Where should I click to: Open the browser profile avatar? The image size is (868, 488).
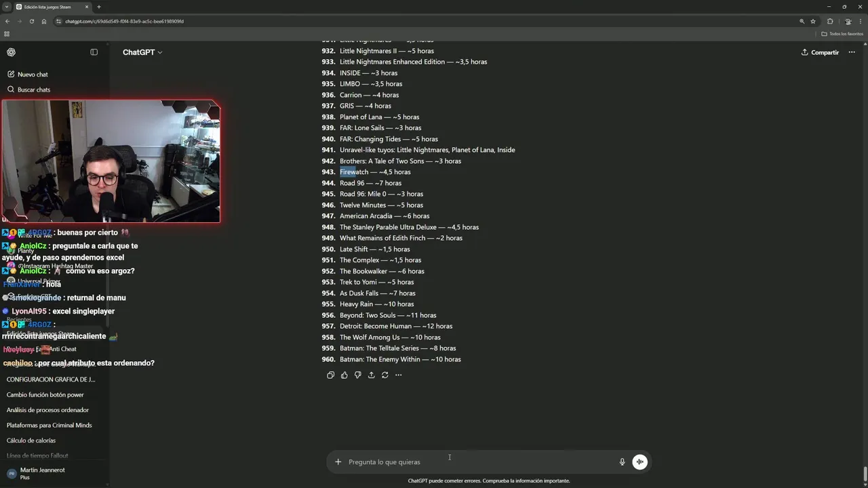click(x=848, y=21)
